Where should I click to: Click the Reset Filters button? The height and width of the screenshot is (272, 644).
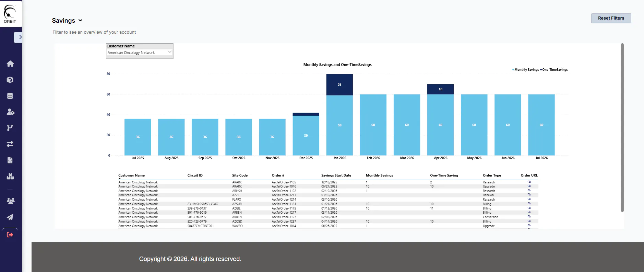(611, 18)
